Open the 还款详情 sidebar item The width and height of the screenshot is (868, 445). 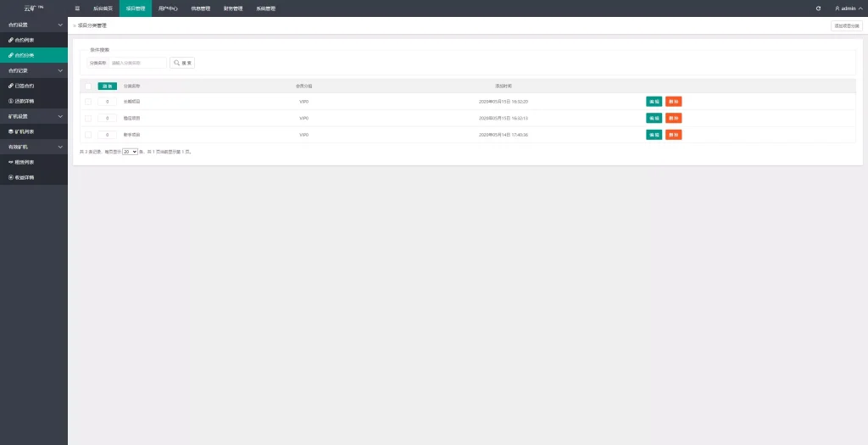(34, 101)
